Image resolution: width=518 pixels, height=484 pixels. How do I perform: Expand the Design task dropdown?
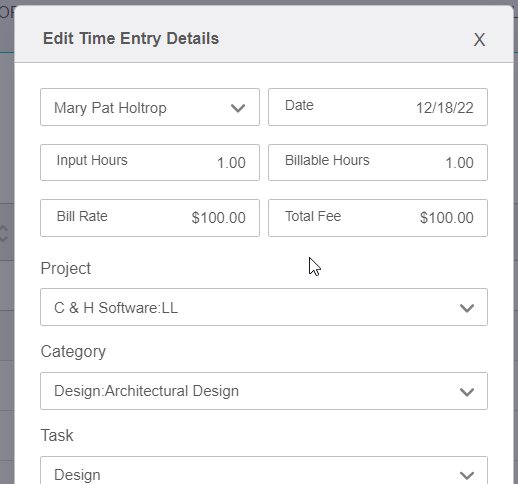point(264,471)
